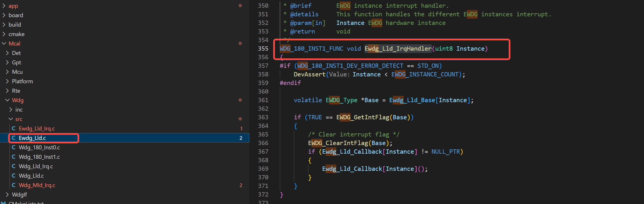Click Ewdg_Lld_IrqHandler function name

[398, 49]
